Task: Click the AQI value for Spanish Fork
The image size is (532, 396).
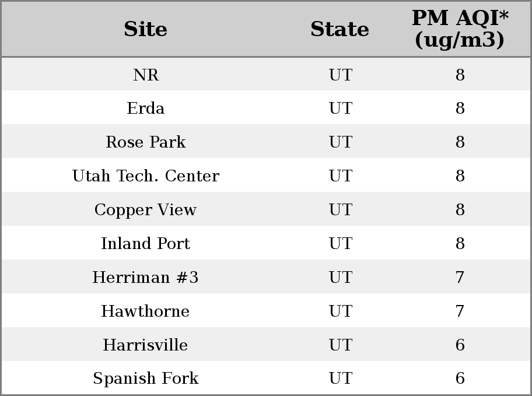Action: click(x=460, y=378)
